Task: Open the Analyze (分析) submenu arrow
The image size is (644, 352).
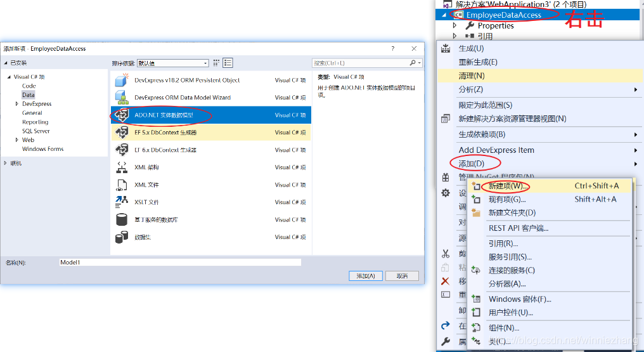Action: click(635, 89)
